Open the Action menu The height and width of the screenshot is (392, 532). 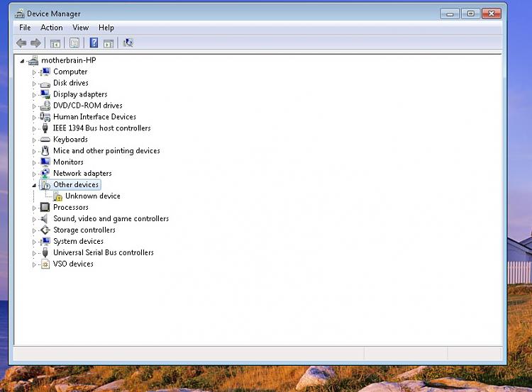52,28
